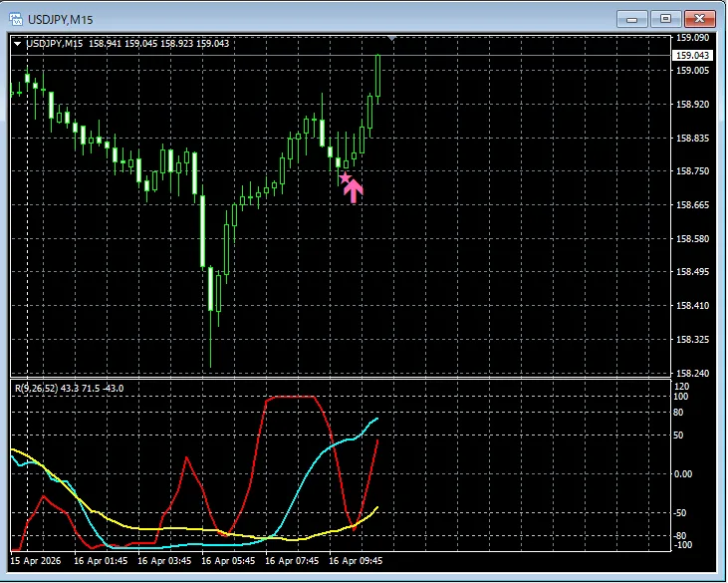Click the 158.240 price scale label
This screenshot has width=728, height=583.
tap(693, 374)
